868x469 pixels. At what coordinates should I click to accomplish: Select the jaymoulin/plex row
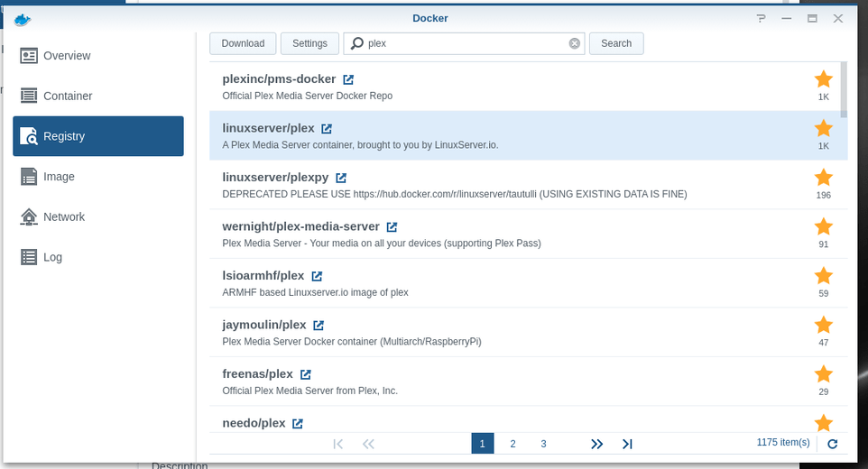528,333
